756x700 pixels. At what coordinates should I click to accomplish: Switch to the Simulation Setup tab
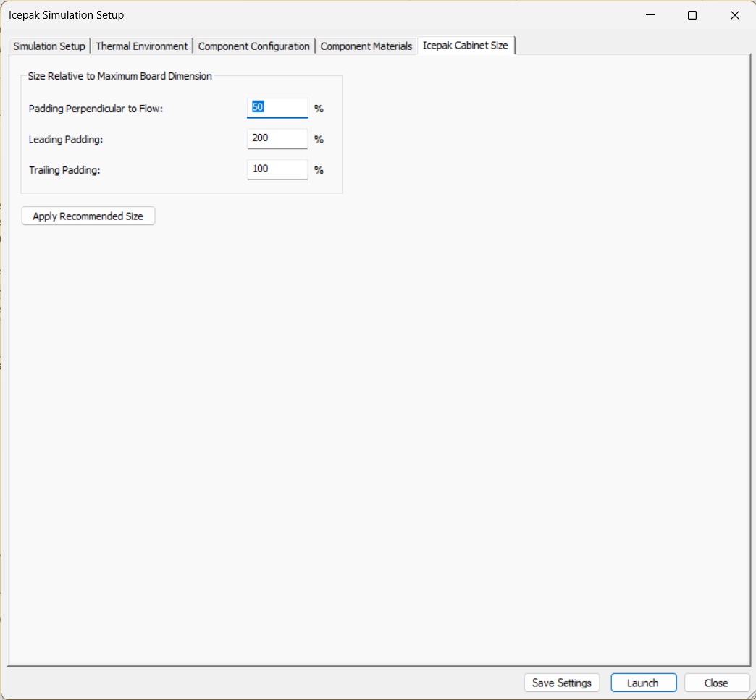coord(49,46)
